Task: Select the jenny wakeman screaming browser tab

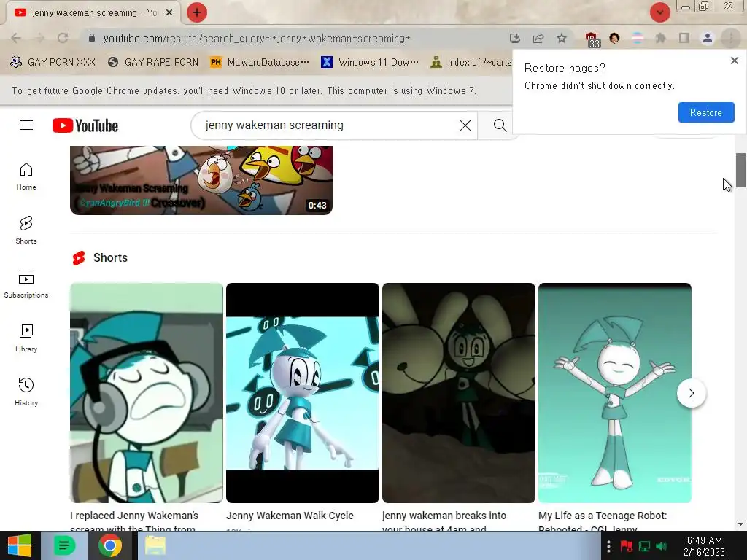Action: [93, 13]
